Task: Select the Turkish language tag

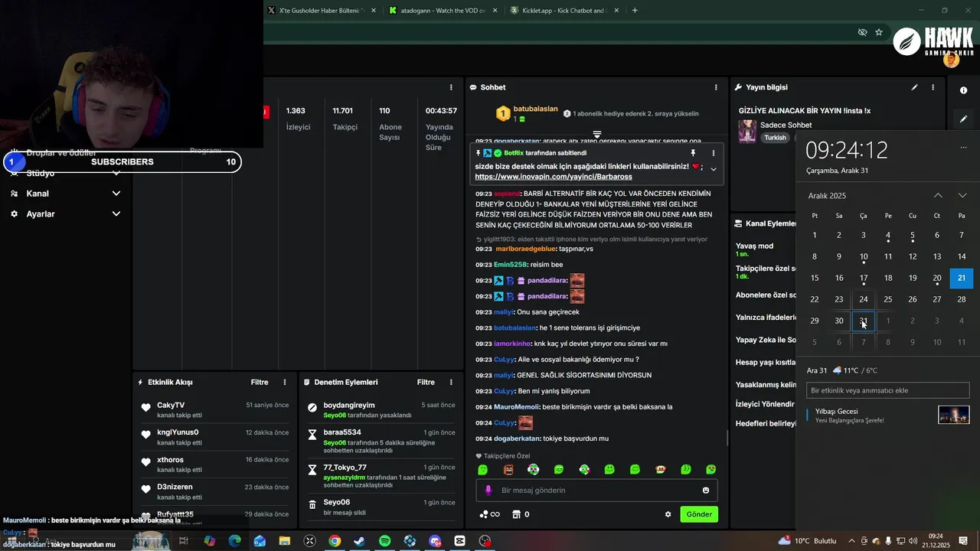Action: pos(775,138)
